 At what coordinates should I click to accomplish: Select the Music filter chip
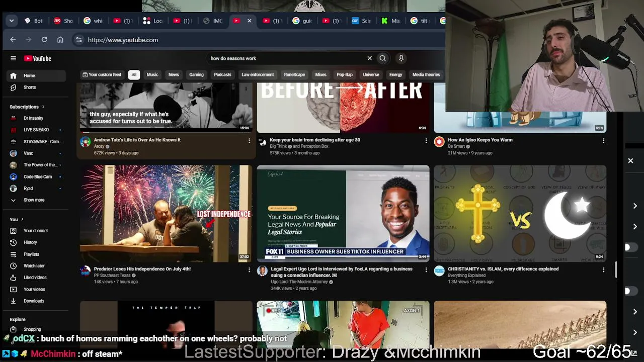point(152,74)
